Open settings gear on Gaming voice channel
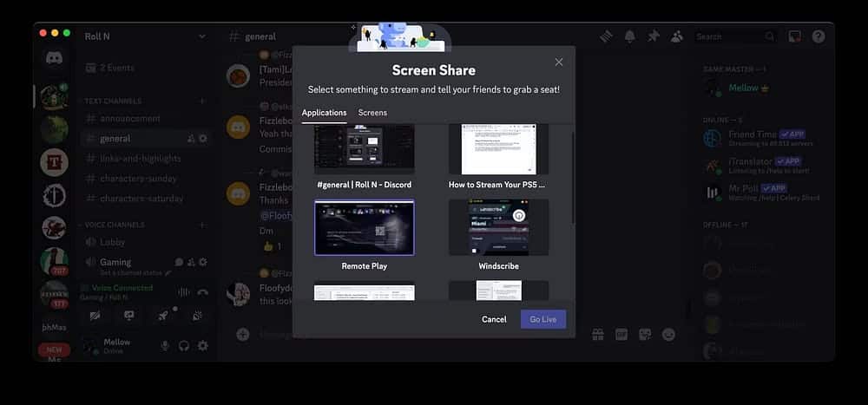 pyautogui.click(x=203, y=262)
